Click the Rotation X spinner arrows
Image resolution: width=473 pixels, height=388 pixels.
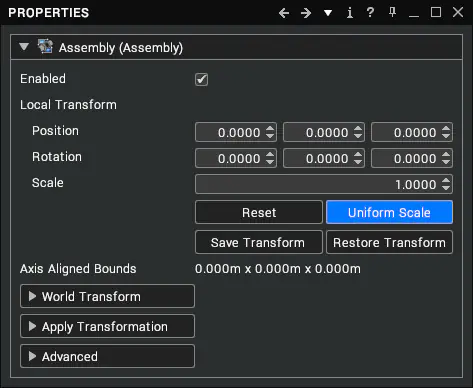point(270,158)
